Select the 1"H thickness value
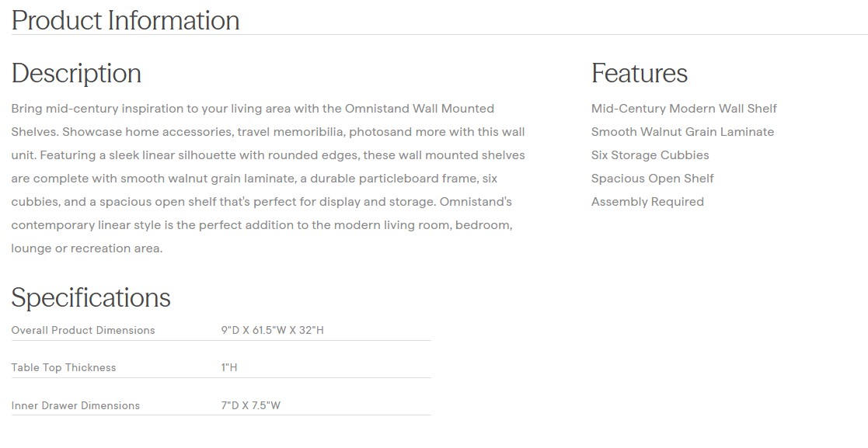 pos(229,368)
